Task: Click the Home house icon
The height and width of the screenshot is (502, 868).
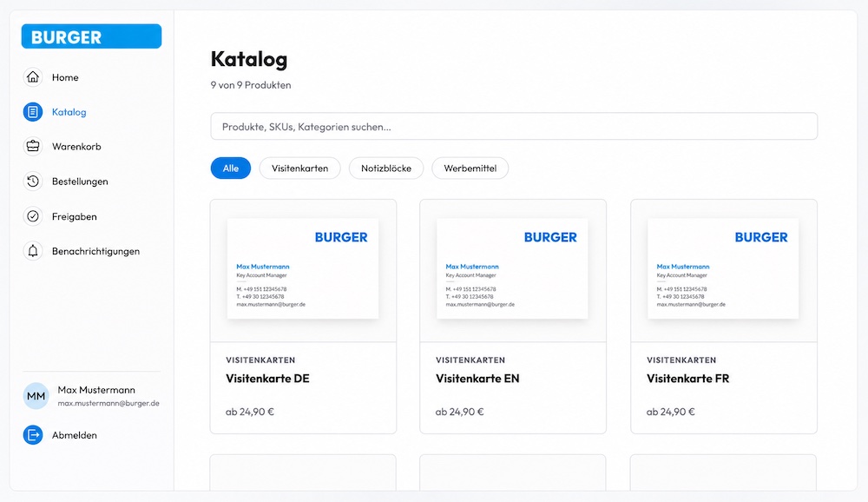Action: coord(33,77)
